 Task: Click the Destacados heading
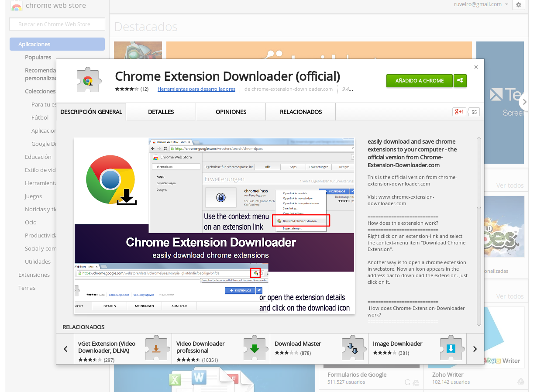pyautogui.click(x=146, y=27)
